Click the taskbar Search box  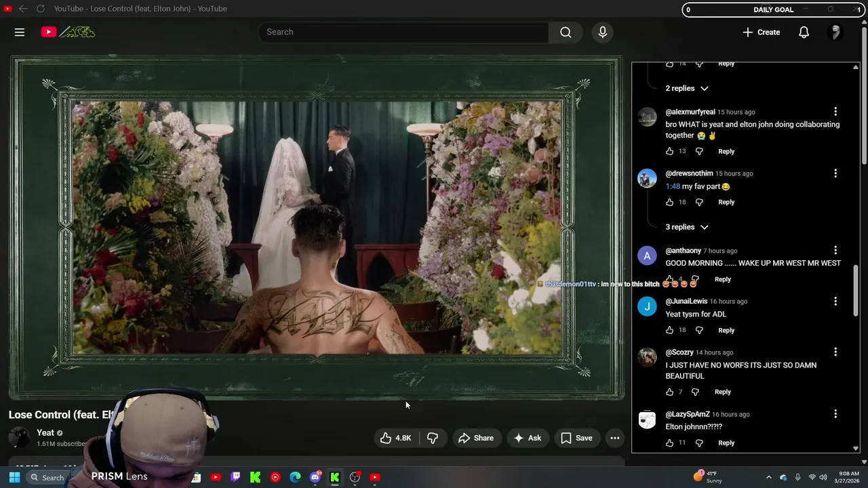pos(47,477)
